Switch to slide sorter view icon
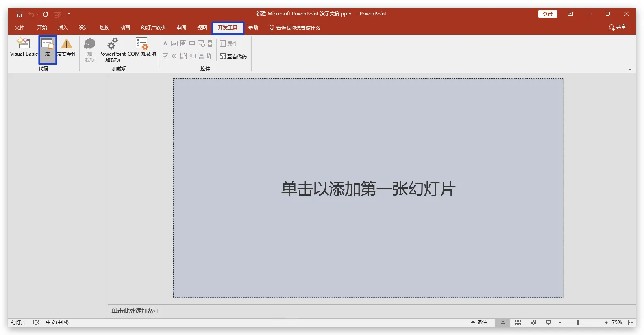This screenshot has width=644, height=335. tap(518, 322)
